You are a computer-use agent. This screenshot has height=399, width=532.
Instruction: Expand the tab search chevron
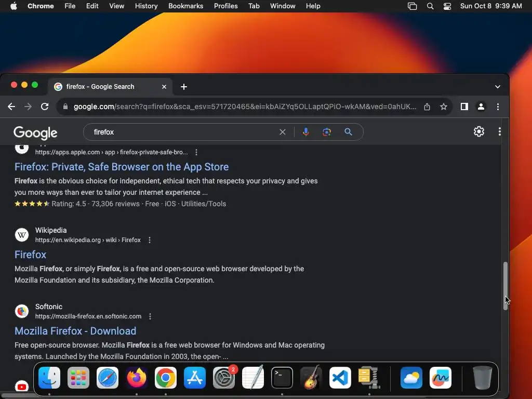(x=497, y=87)
